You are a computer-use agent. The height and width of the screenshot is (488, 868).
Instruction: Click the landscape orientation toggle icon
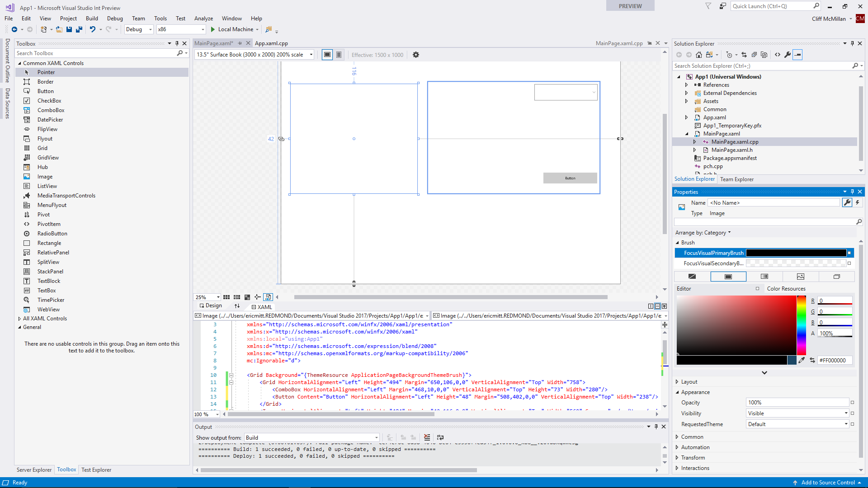pos(327,54)
